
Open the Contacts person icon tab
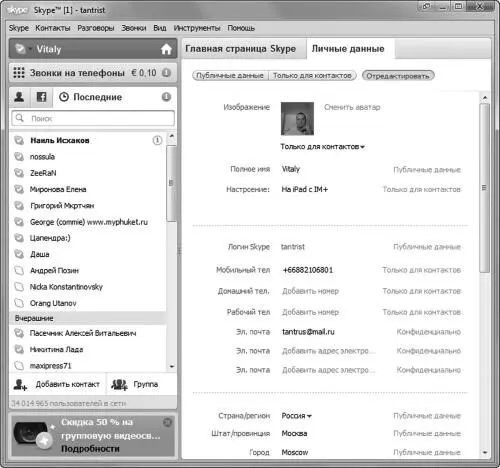pos(19,97)
